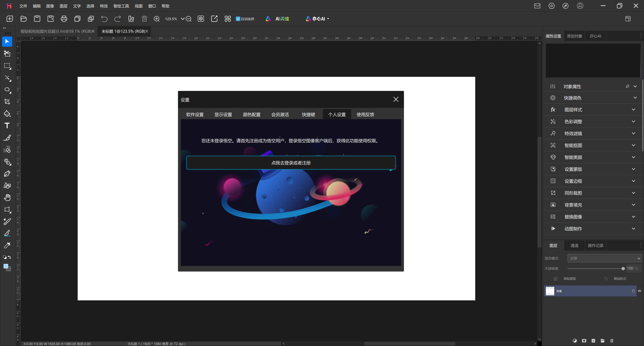The width and height of the screenshot is (644, 346).
Task: Open the 亦心AI dropdown menu
Action: tap(317, 19)
